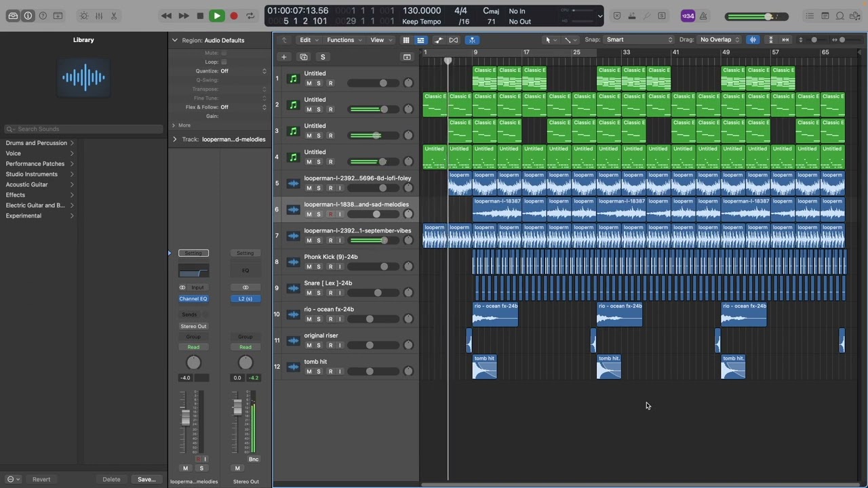The image size is (868, 488).
Task: Open the Quantize Off popup
Action: (243, 71)
